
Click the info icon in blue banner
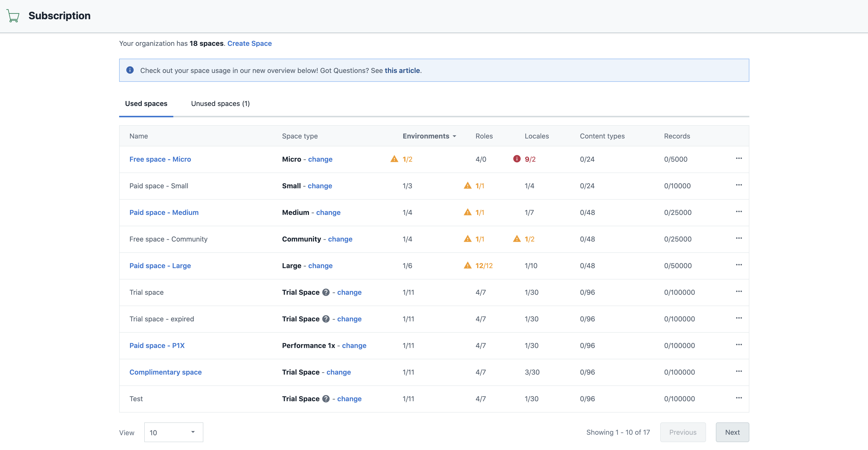(130, 70)
